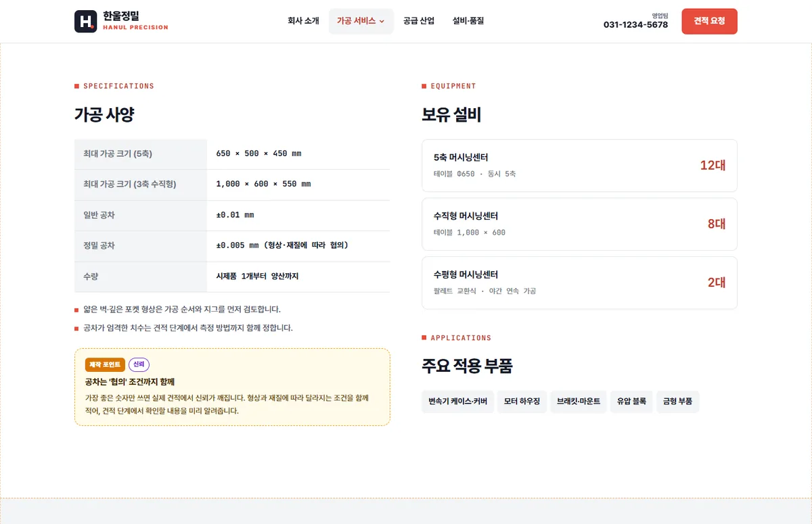Select the 수직형 머시닝센터 equipment card
This screenshot has height=524, width=812.
(x=579, y=224)
